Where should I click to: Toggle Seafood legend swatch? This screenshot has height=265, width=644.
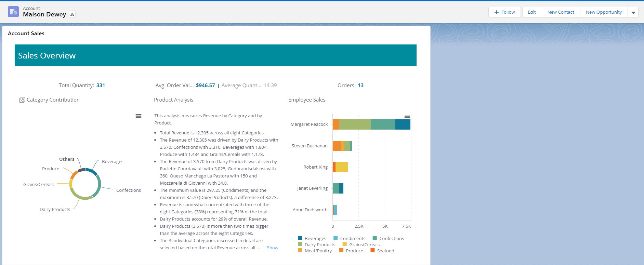tap(372, 250)
